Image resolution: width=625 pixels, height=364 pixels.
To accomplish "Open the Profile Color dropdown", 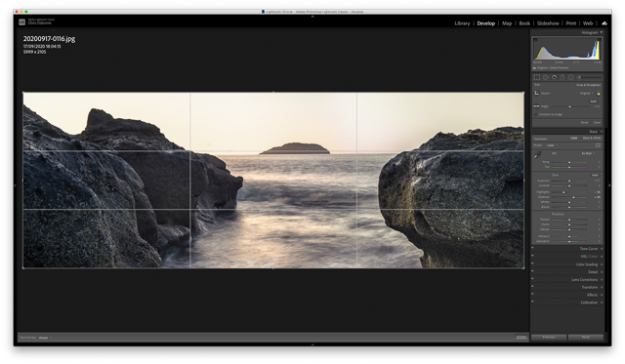I will [x=552, y=145].
